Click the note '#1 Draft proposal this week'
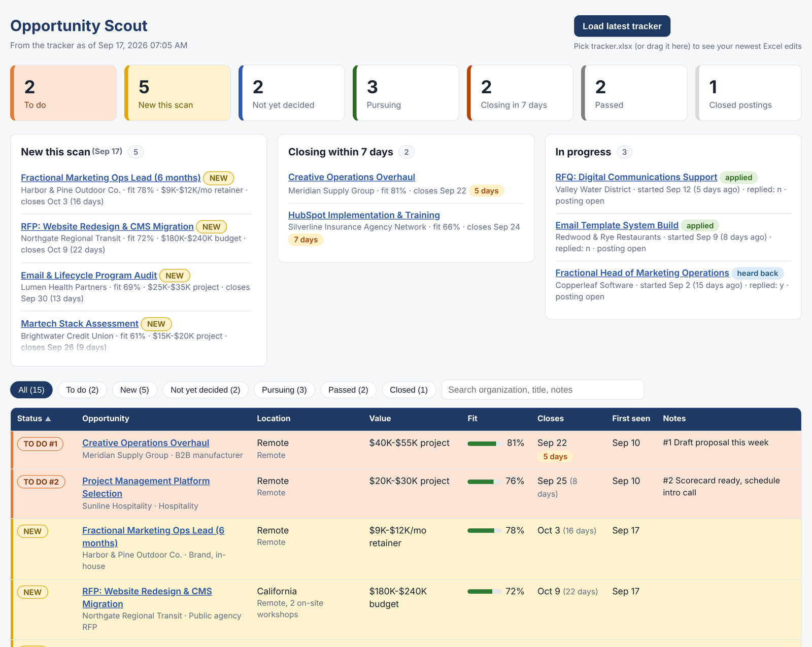This screenshot has width=812, height=647. click(x=716, y=442)
